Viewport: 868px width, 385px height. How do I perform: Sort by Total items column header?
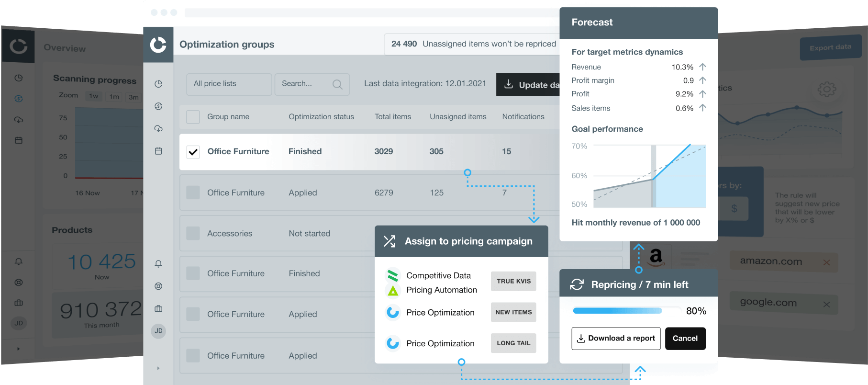(393, 117)
